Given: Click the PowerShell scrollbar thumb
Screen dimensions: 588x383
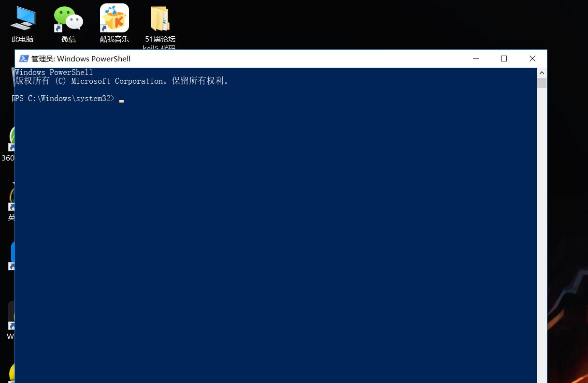Looking at the screenshot, I should [542, 82].
